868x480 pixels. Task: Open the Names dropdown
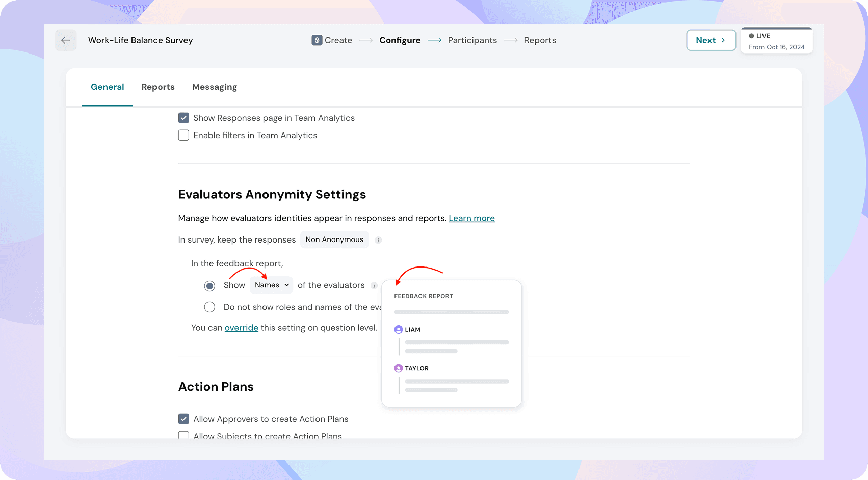pyautogui.click(x=272, y=285)
